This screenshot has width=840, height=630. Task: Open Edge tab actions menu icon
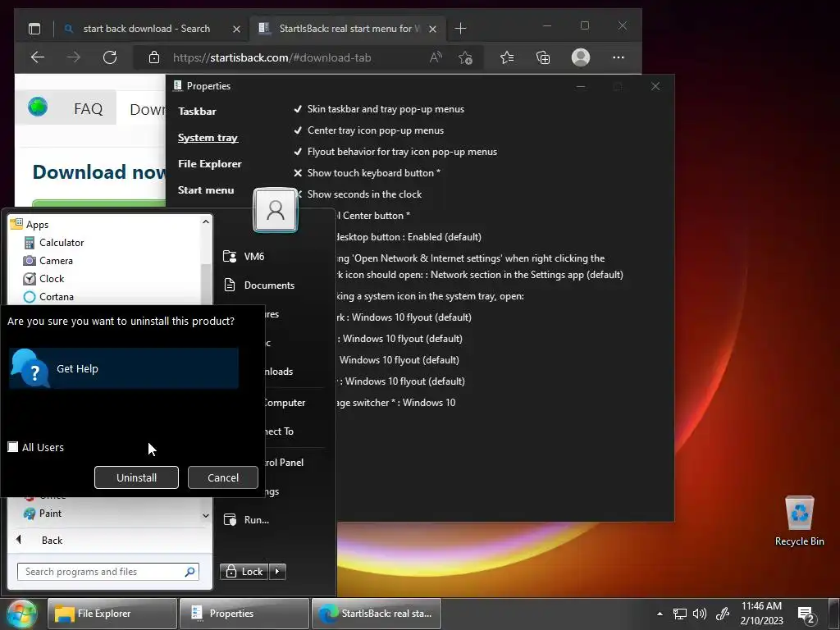tap(34, 29)
